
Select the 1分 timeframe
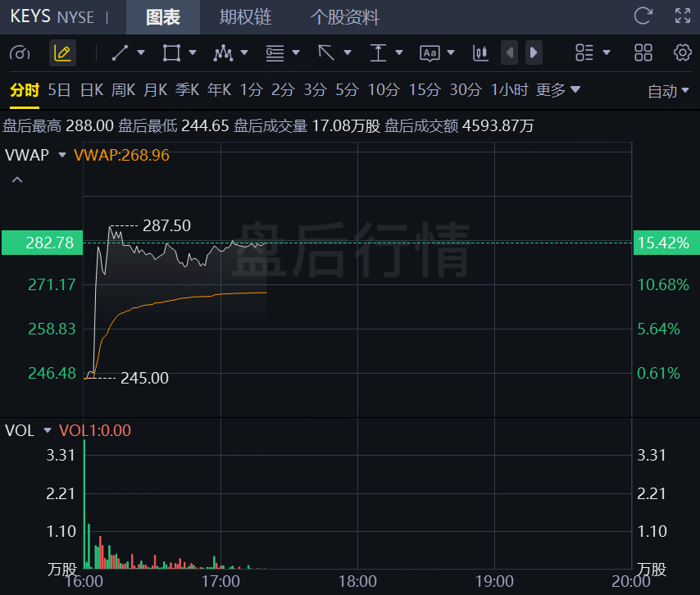252,90
